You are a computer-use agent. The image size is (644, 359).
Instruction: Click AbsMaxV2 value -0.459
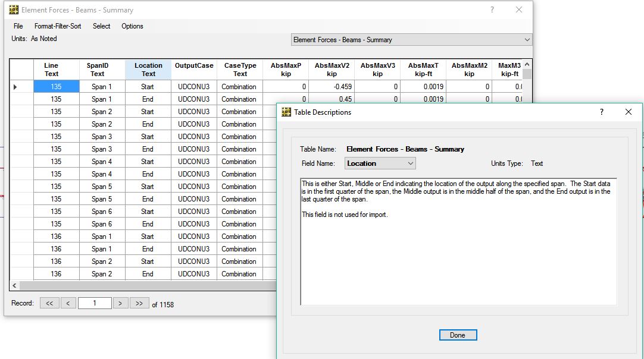point(332,87)
